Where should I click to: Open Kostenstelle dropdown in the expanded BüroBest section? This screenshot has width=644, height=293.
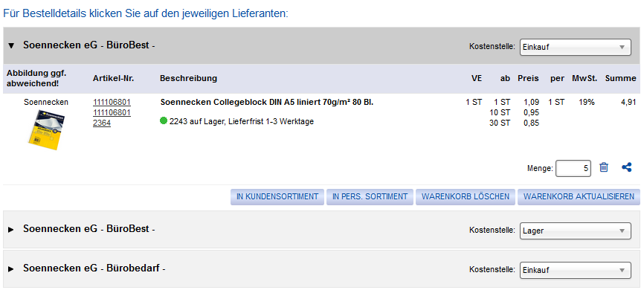pos(575,47)
